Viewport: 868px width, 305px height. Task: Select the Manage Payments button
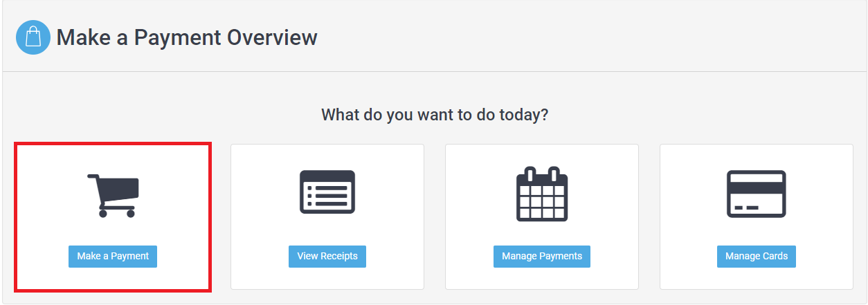542,256
